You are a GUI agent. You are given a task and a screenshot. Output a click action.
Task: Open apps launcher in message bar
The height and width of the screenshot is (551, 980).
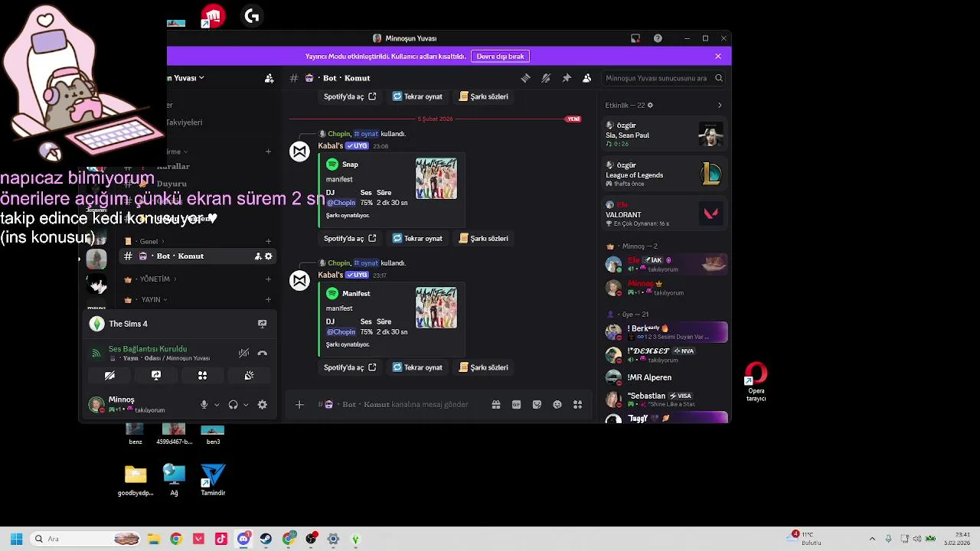pyautogui.click(x=578, y=405)
